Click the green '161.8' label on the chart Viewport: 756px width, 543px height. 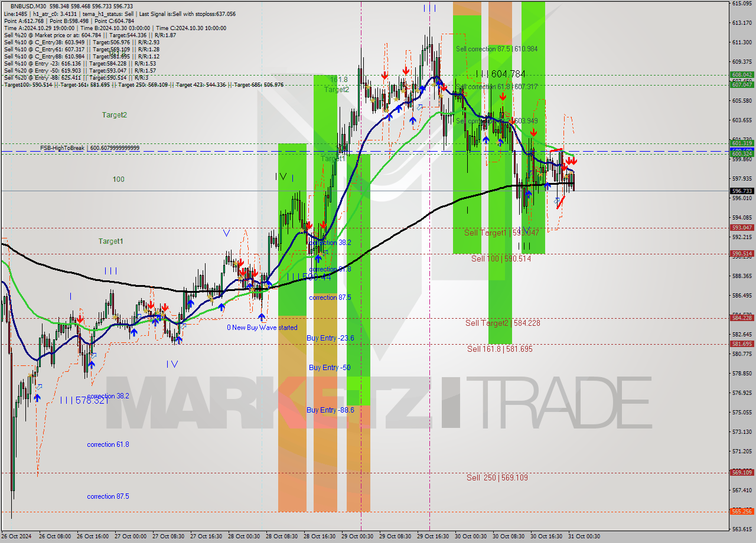click(x=339, y=79)
